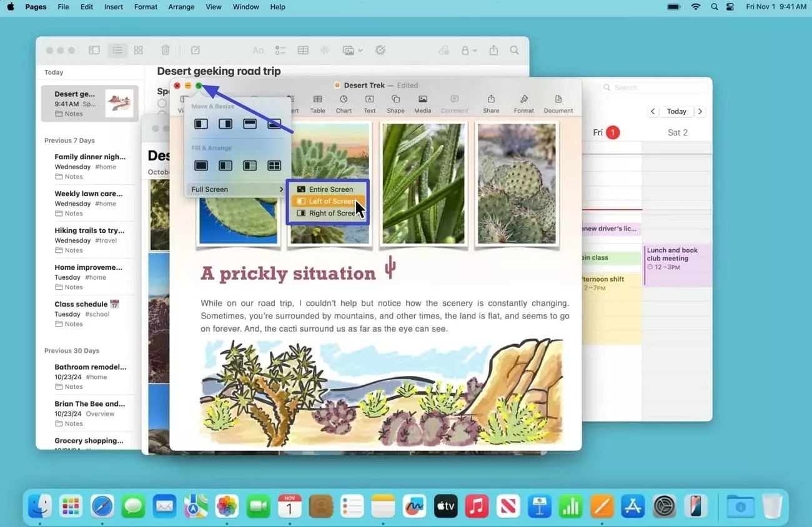The image size is (812, 527).
Task: Add a Text box in Pages
Action: tap(370, 104)
